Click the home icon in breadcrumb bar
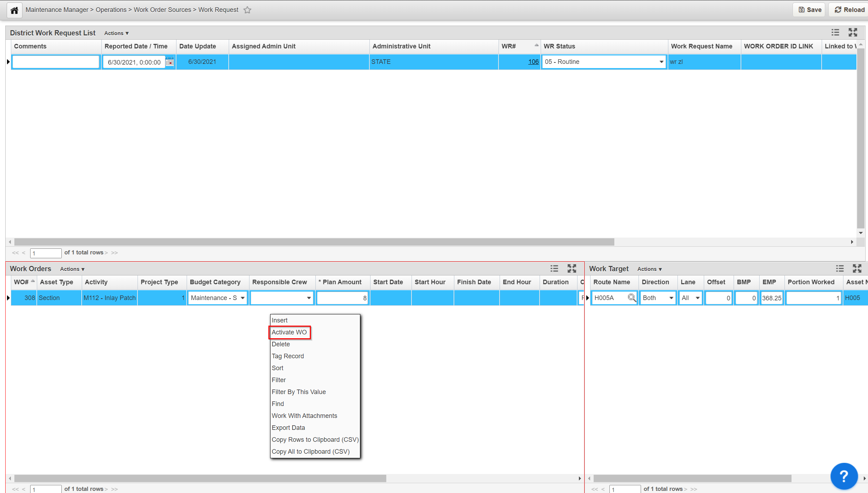This screenshot has width=868, height=493. 14,10
